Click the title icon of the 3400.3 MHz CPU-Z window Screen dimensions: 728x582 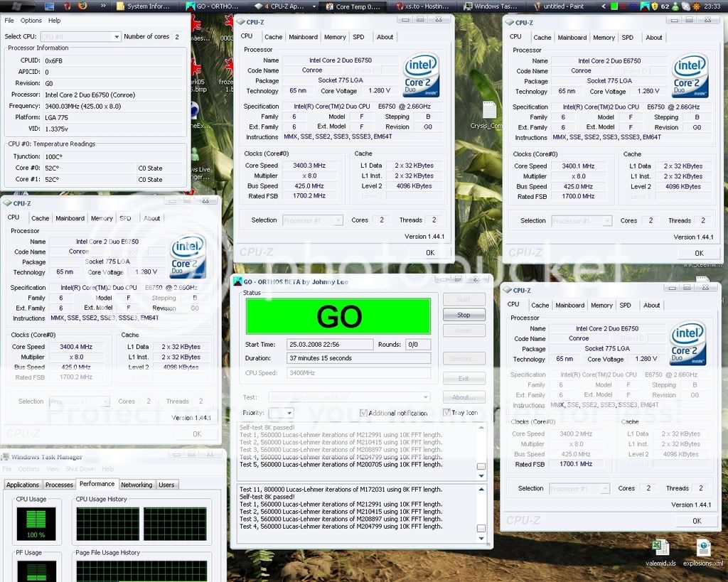coord(240,22)
